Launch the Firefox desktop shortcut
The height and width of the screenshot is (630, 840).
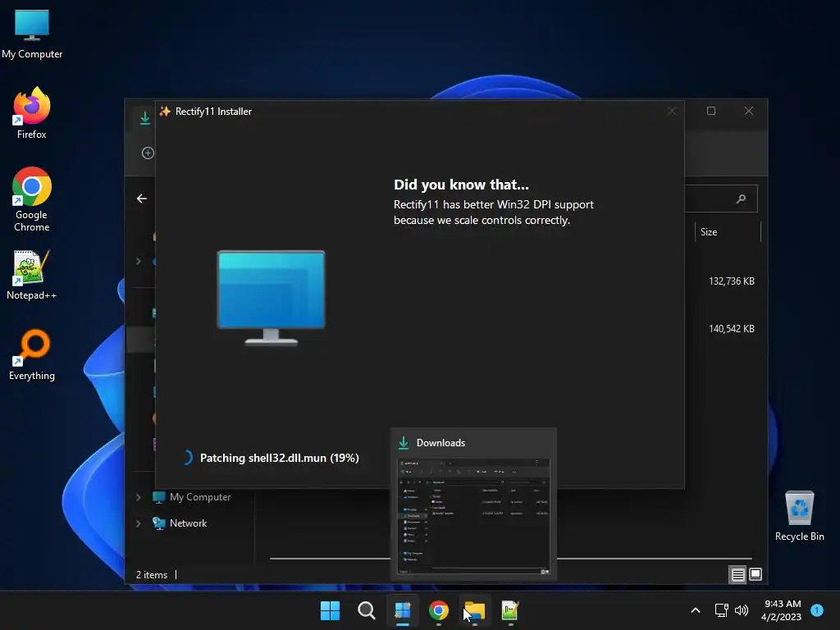coord(32,112)
